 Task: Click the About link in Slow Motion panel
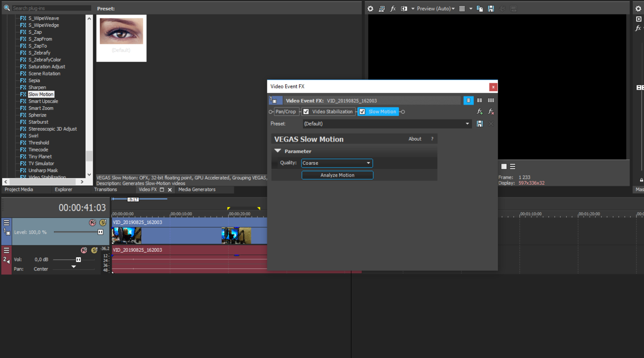(415, 139)
